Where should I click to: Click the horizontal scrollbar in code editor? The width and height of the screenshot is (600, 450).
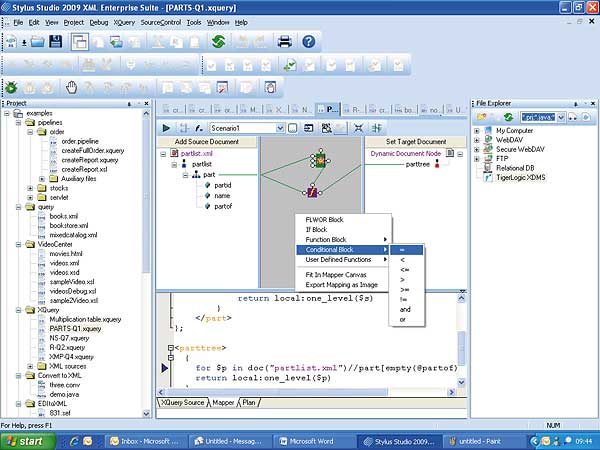pos(276,392)
